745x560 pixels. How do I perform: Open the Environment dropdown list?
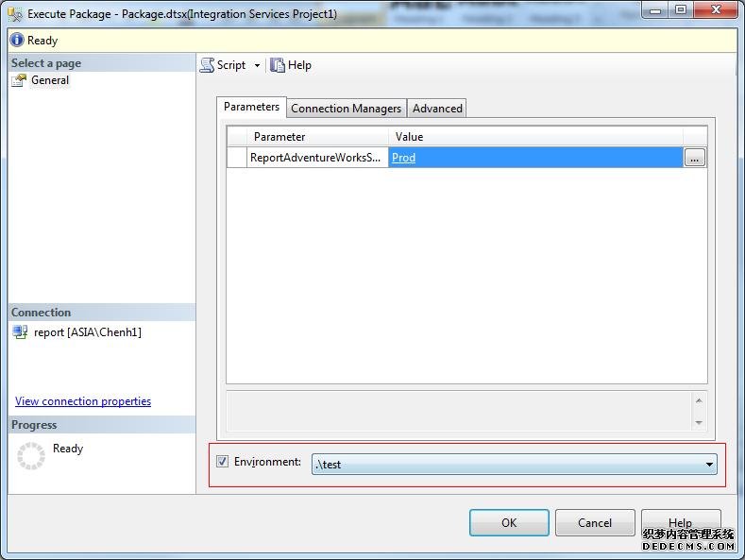click(x=708, y=465)
